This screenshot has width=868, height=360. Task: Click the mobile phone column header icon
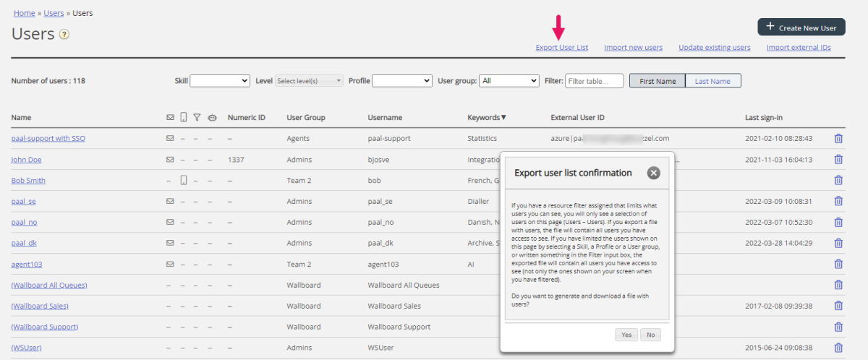pos(183,117)
